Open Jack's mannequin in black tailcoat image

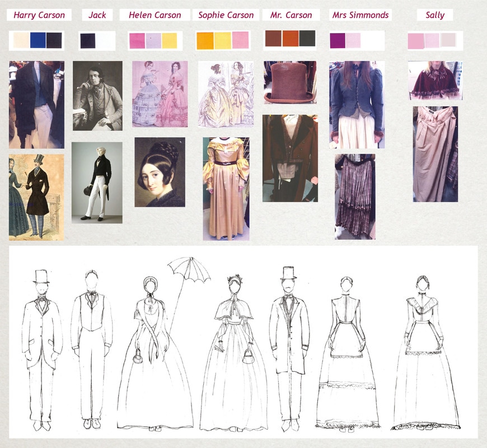pos(97,183)
